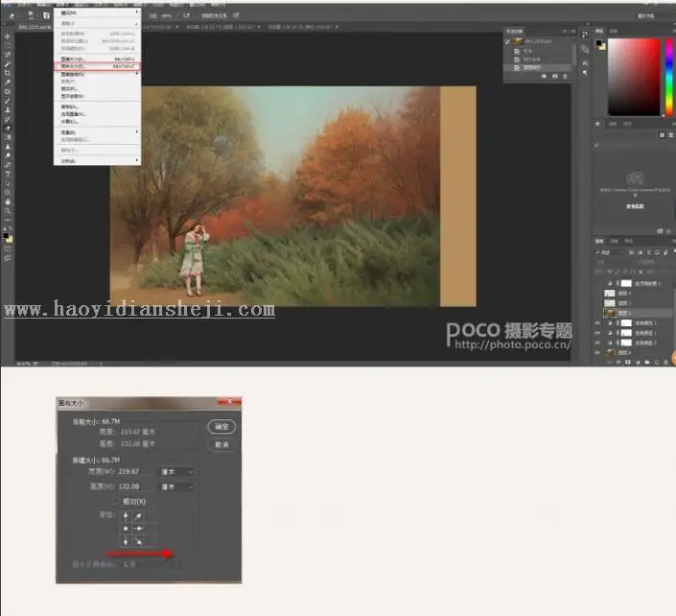Toggle visibility eye of bottom layer
The width and height of the screenshot is (676, 616).
(597, 352)
